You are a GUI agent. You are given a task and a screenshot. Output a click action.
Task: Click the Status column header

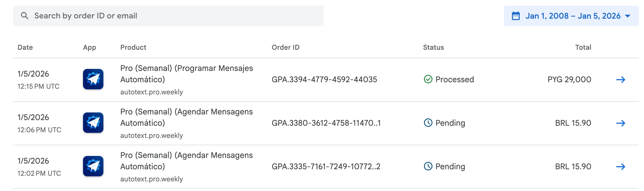tap(433, 47)
